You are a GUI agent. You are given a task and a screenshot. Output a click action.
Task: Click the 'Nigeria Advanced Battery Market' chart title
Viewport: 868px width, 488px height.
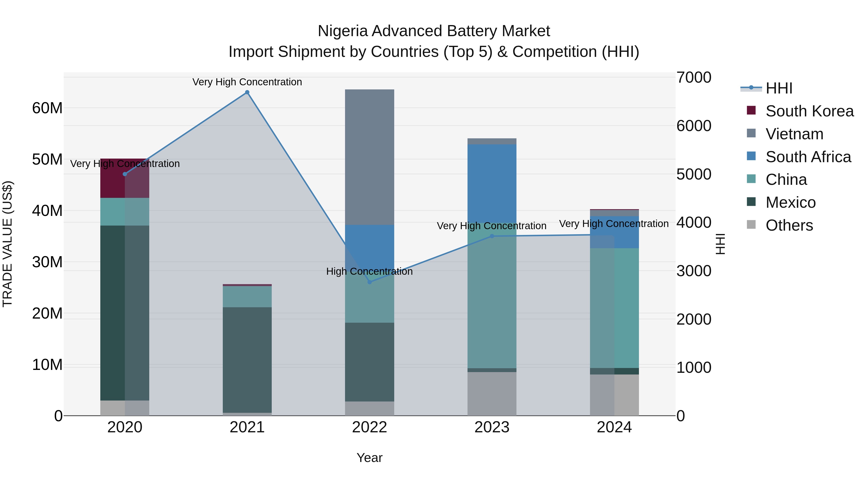434,31
